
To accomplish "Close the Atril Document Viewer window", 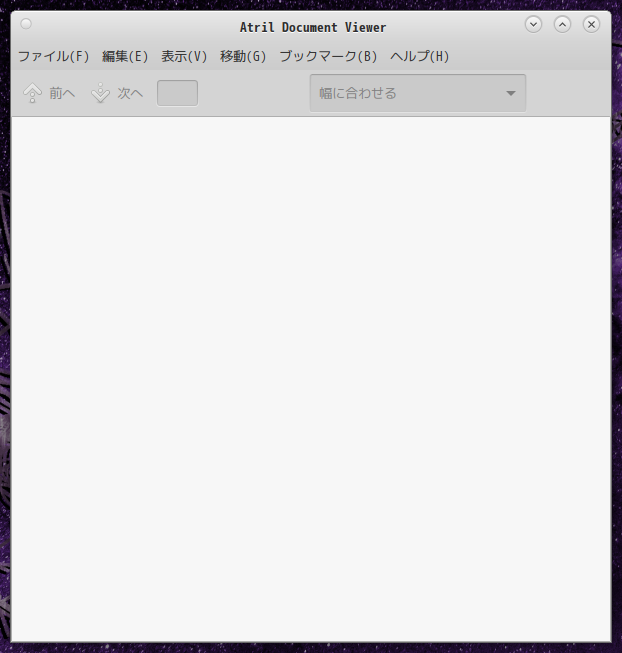I will click(x=591, y=25).
